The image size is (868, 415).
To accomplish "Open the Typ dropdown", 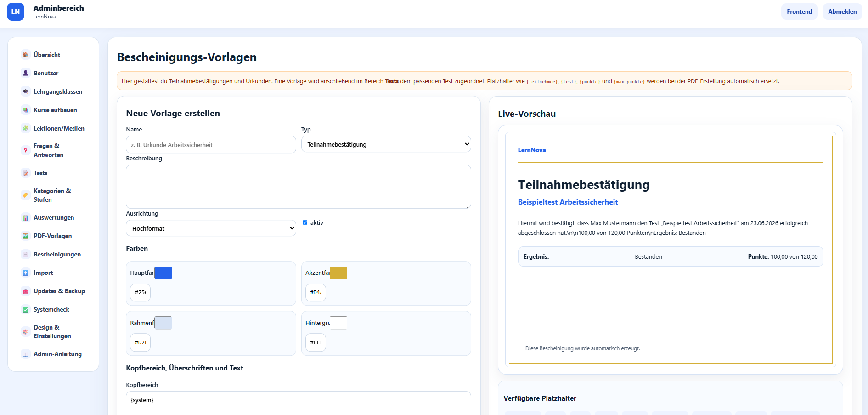I will pos(386,144).
